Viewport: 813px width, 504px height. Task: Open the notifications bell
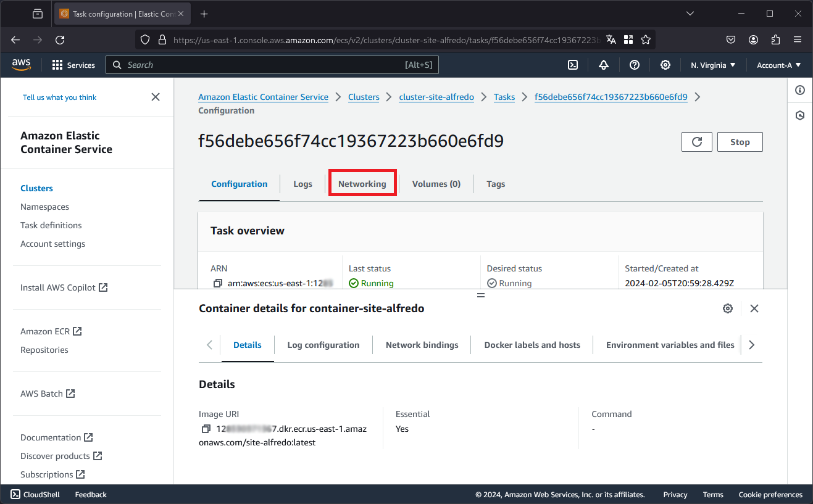[x=604, y=65]
